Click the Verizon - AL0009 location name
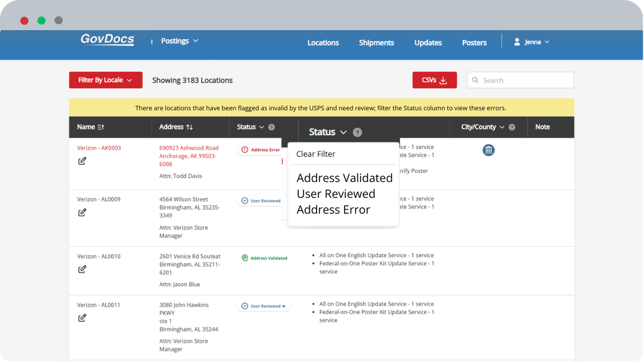The image size is (644, 363). click(99, 199)
